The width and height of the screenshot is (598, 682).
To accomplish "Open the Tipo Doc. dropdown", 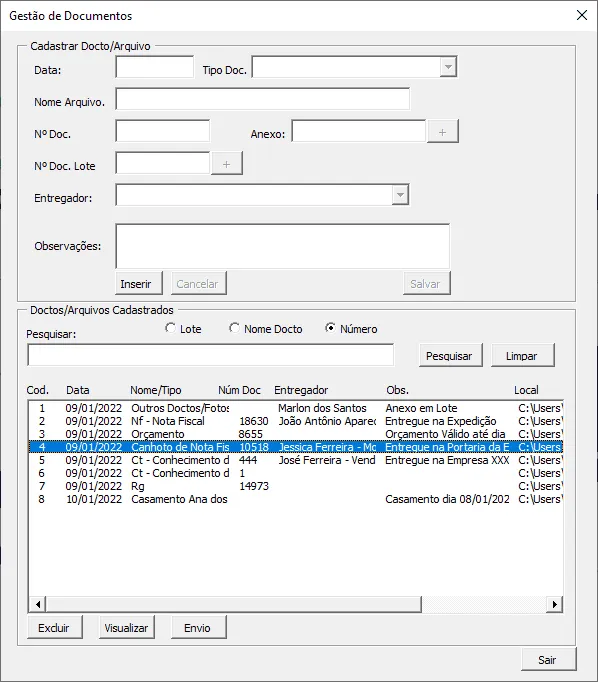I will tap(448, 67).
